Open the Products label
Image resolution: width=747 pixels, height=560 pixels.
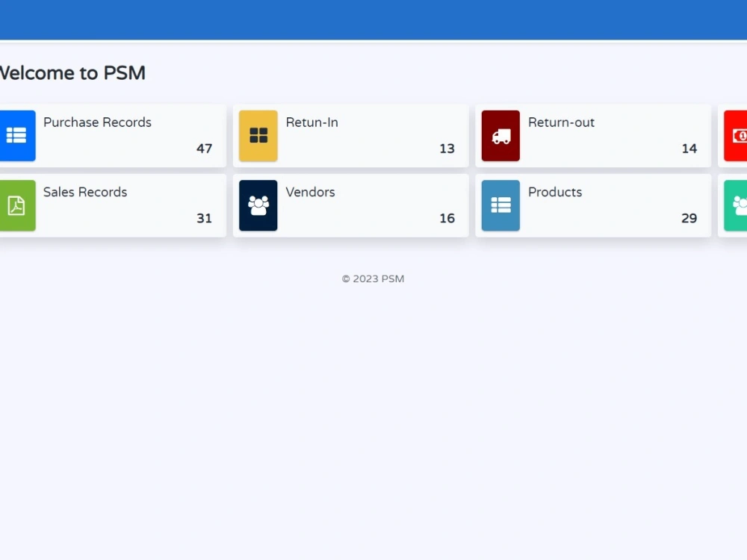click(x=555, y=192)
